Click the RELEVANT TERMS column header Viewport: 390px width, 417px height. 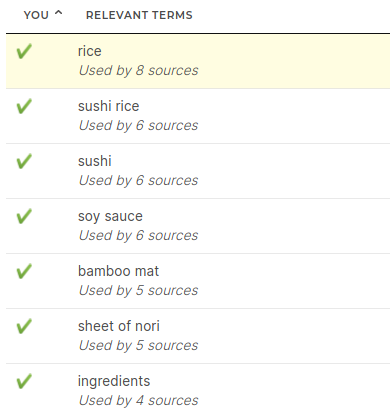coord(139,15)
